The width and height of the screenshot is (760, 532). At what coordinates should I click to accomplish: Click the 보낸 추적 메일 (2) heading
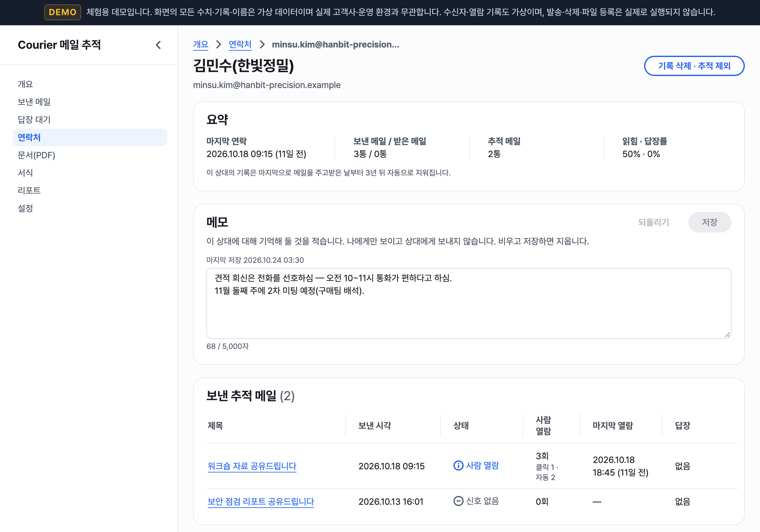pyautogui.click(x=250, y=396)
